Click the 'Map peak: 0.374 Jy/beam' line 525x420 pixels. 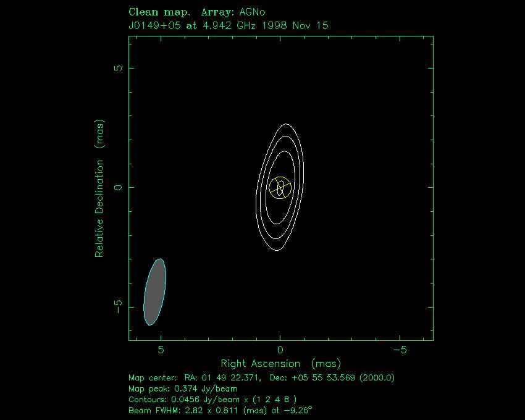coord(183,389)
